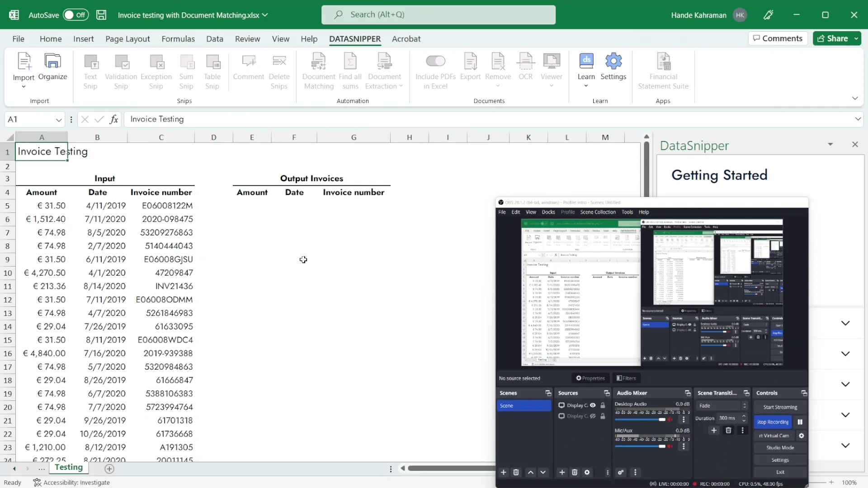This screenshot has width=868, height=488.
Task: Open DataSnipper Settings gear
Action: point(613,62)
